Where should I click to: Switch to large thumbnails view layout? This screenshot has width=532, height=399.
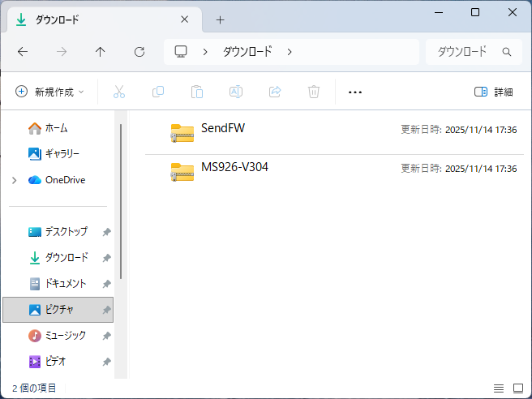point(518,388)
